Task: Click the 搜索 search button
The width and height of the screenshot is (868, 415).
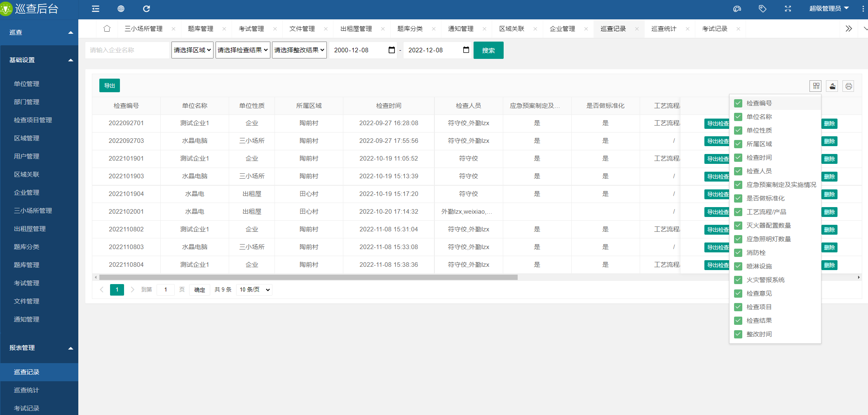Action: pos(488,50)
